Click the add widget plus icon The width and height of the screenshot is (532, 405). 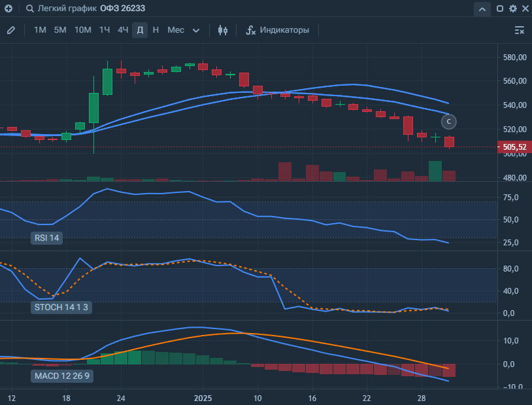pos(8,9)
